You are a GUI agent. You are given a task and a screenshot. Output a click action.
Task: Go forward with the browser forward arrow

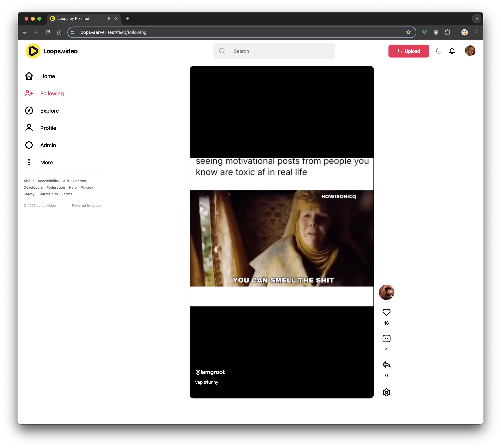pyautogui.click(x=36, y=32)
